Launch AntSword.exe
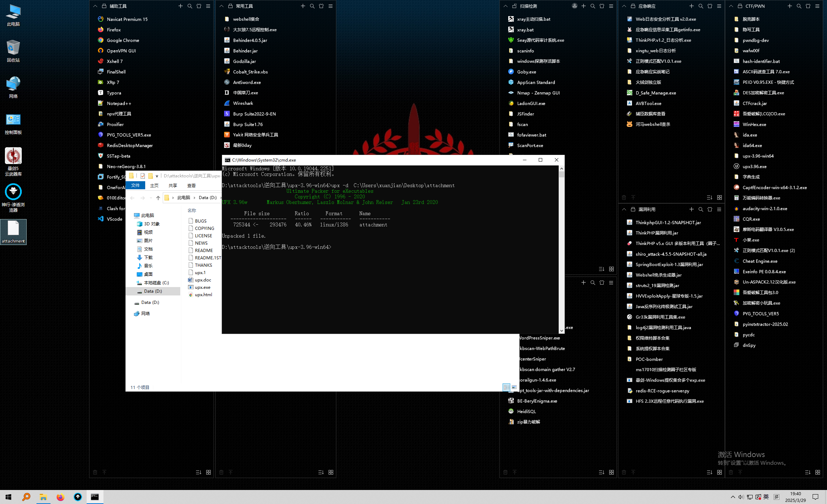Viewport: 827px width, 504px height. point(248,82)
